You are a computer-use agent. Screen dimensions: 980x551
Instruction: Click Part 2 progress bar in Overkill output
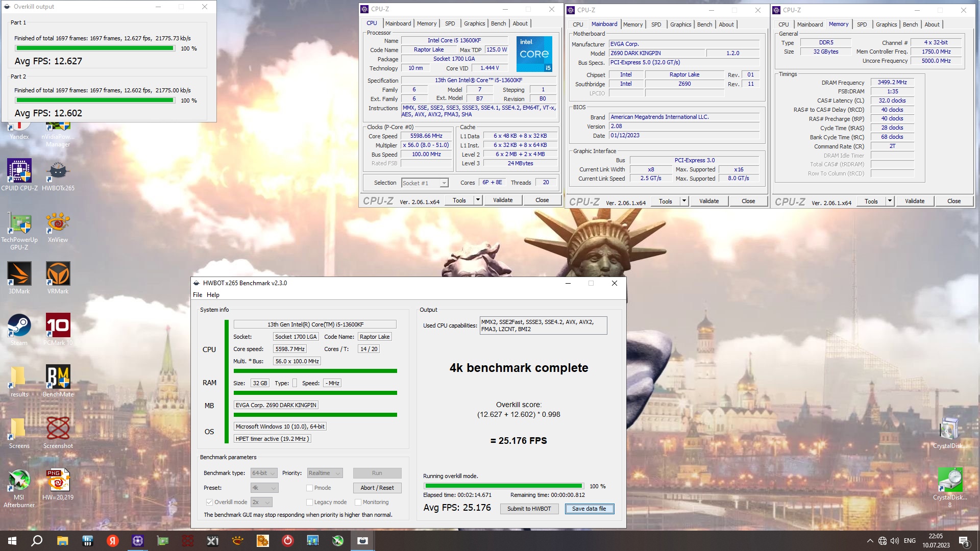(95, 101)
